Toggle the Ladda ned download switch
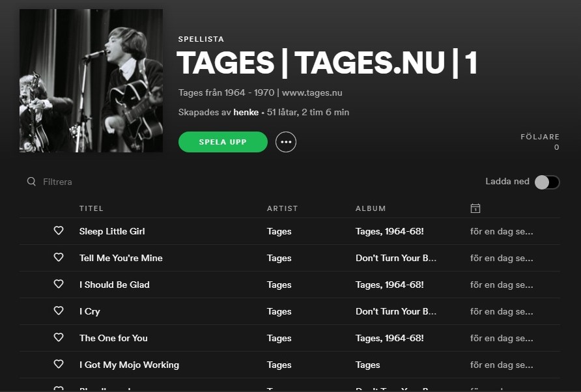The height and width of the screenshot is (392, 581). [547, 182]
